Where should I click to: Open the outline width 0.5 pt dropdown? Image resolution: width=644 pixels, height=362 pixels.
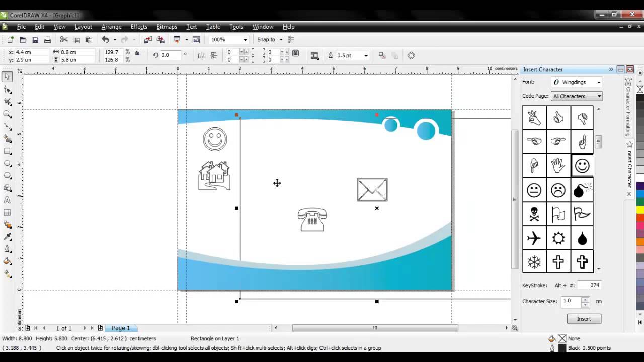click(x=366, y=55)
